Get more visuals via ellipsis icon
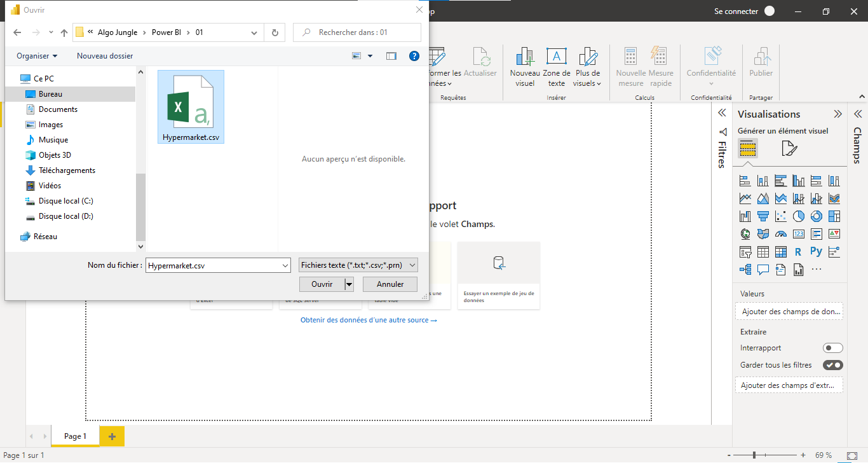 (x=817, y=270)
